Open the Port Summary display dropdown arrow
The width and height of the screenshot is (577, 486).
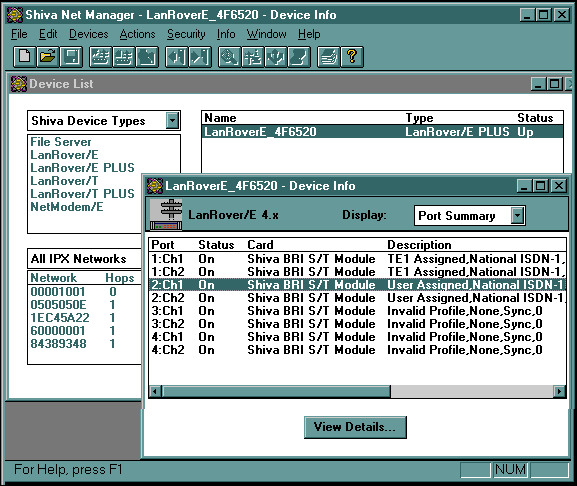point(517,215)
